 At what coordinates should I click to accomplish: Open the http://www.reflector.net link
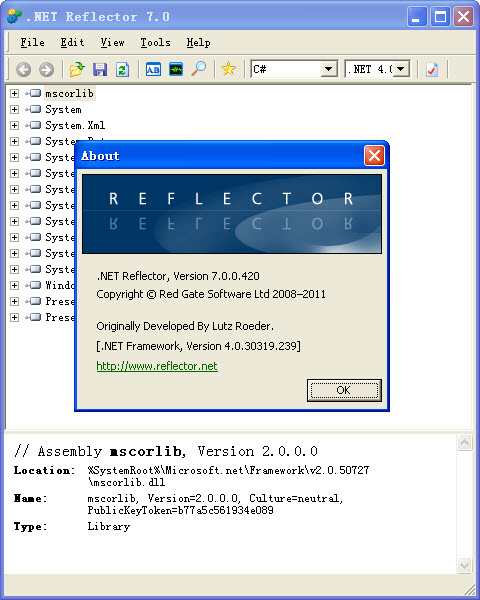(x=157, y=366)
